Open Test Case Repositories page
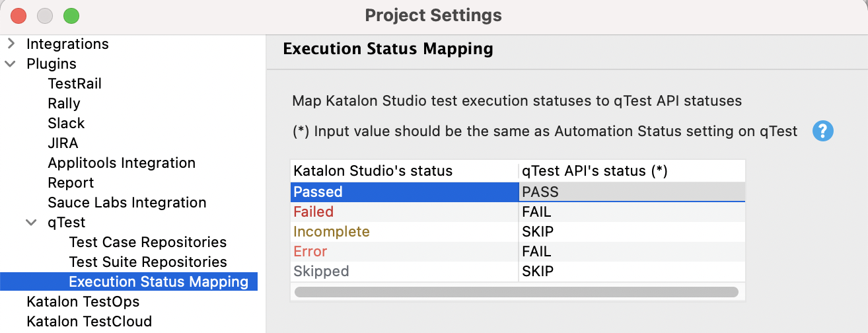 tap(148, 242)
